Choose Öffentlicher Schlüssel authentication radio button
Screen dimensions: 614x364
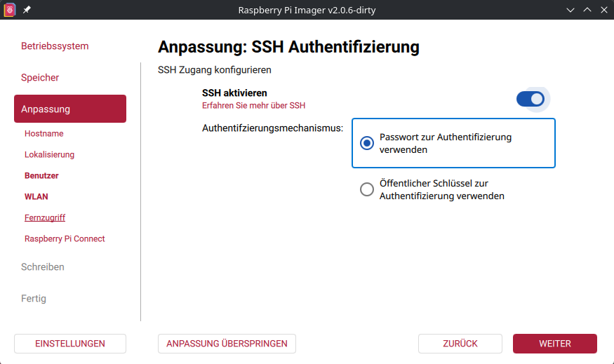tap(366, 189)
